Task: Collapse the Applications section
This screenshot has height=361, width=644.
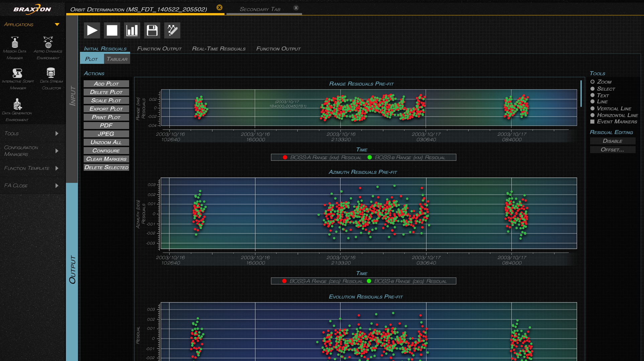Action: coord(57,24)
